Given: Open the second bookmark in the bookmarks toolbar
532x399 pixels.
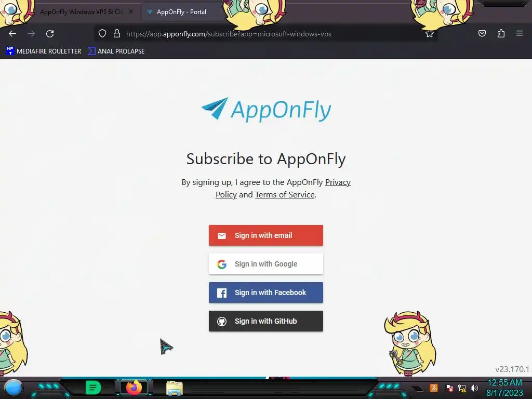Looking at the screenshot, I should [116, 51].
